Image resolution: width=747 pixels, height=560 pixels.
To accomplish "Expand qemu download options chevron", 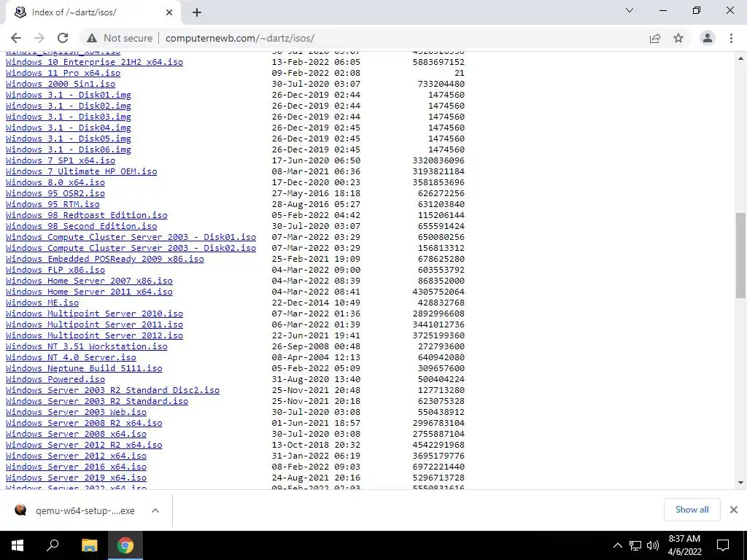I will (x=155, y=510).
